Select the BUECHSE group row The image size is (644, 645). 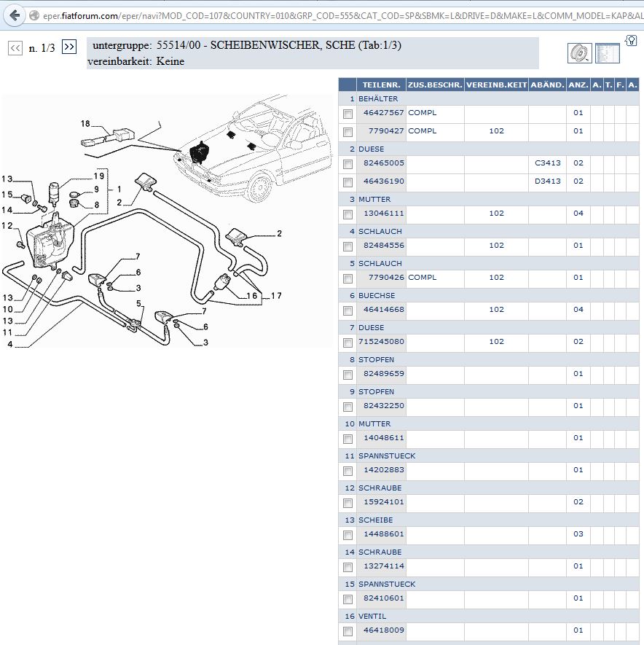click(489, 295)
